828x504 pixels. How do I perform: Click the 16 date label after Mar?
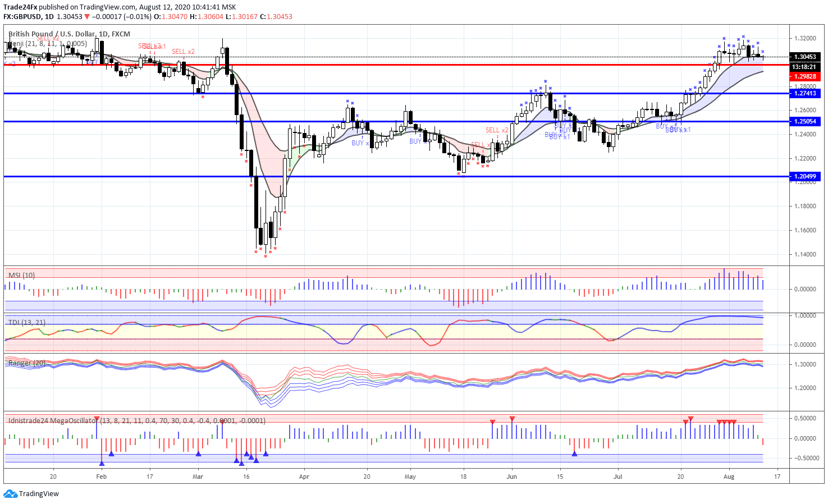(x=246, y=476)
